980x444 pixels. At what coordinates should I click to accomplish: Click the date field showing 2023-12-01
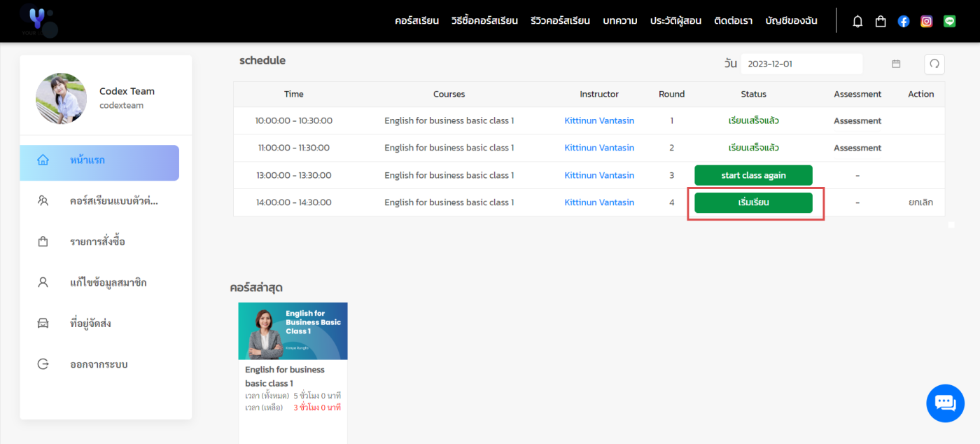[x=801, y=64]
